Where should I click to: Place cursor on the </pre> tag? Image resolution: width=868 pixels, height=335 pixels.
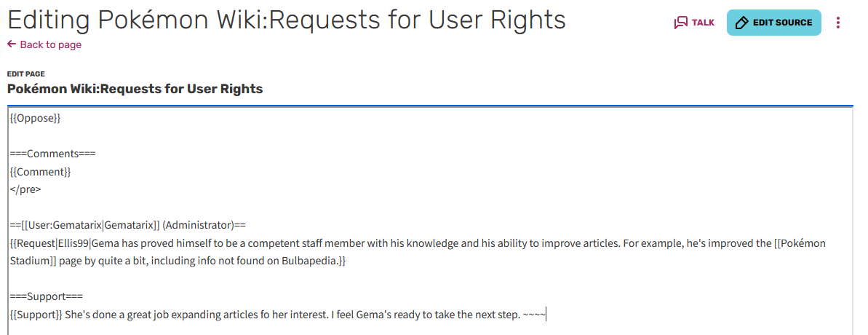(25, 189)
